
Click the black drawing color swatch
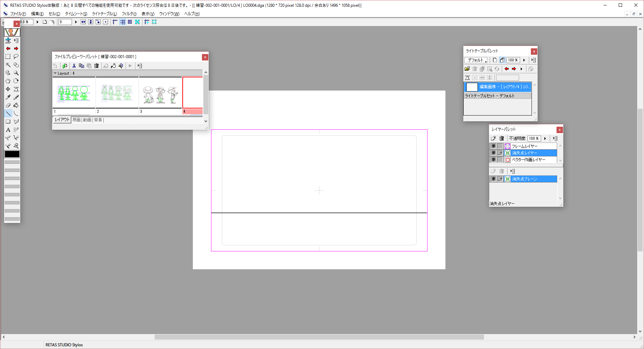pyautogui.click(x=12, y=154)
